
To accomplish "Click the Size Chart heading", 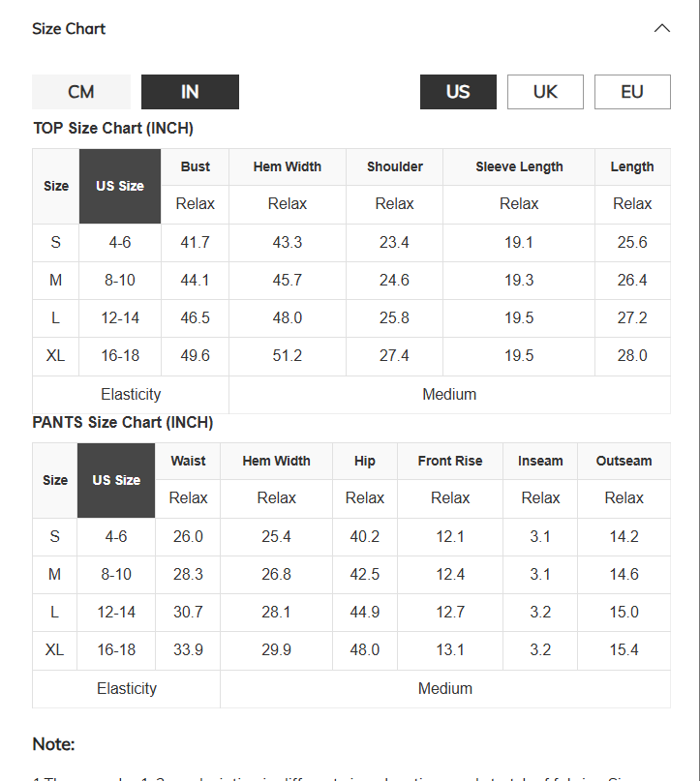I will point(69,29).
